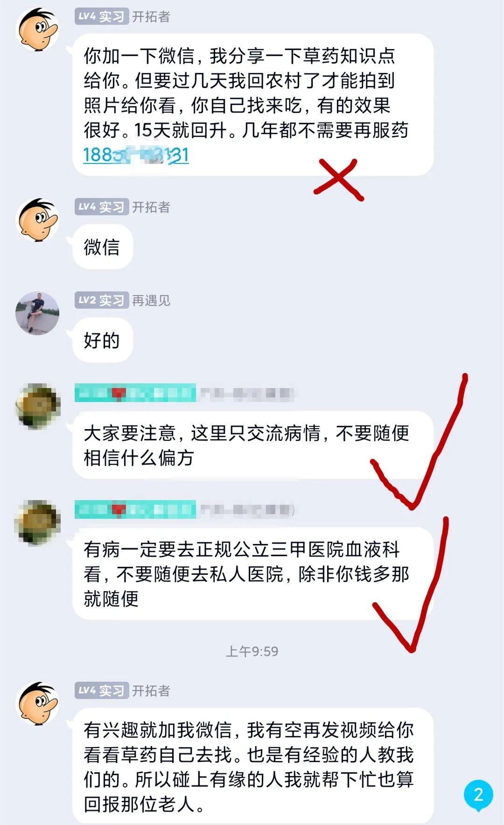Tap the cartoon avatar next to the 微信 bubble
The width and height of the screenshot is (504, 825).
tap(38, 220)
